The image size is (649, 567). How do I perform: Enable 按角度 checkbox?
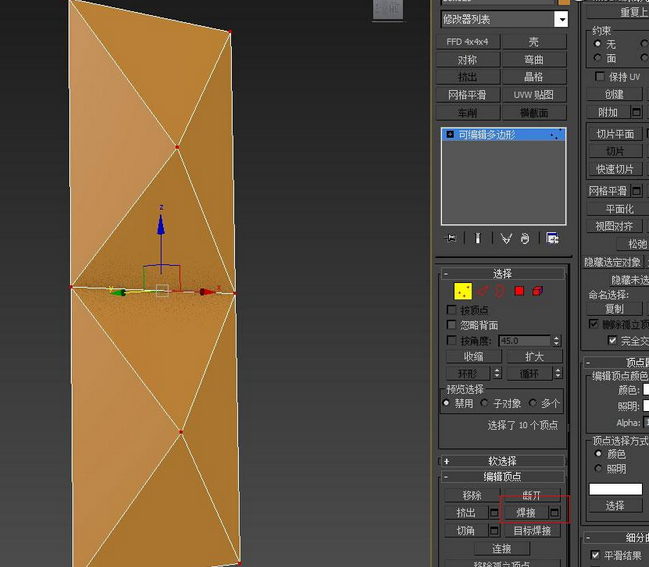[x=452, y=340]
